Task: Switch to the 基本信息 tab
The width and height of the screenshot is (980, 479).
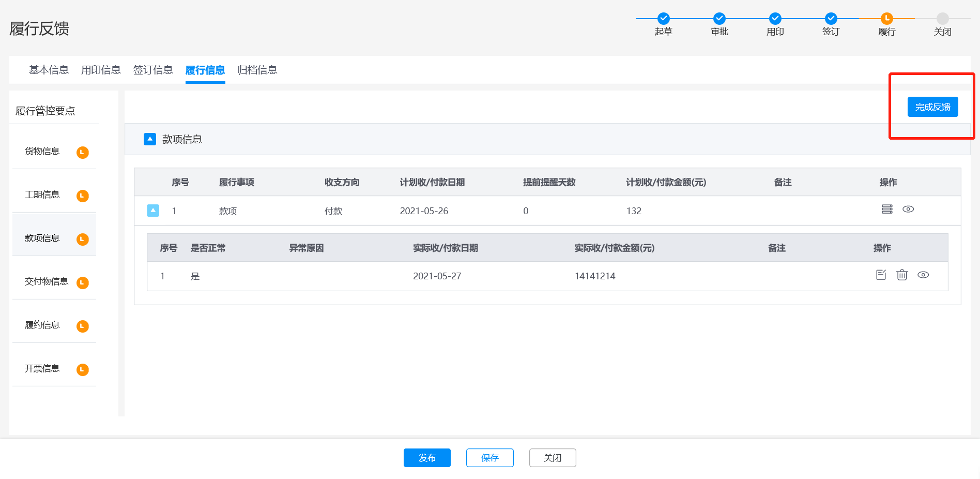Action: [49, 70]
